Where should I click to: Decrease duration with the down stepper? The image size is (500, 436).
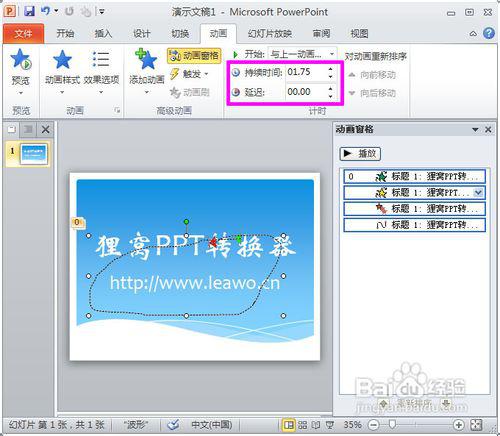pyautogui.click(x=330, y=77)
